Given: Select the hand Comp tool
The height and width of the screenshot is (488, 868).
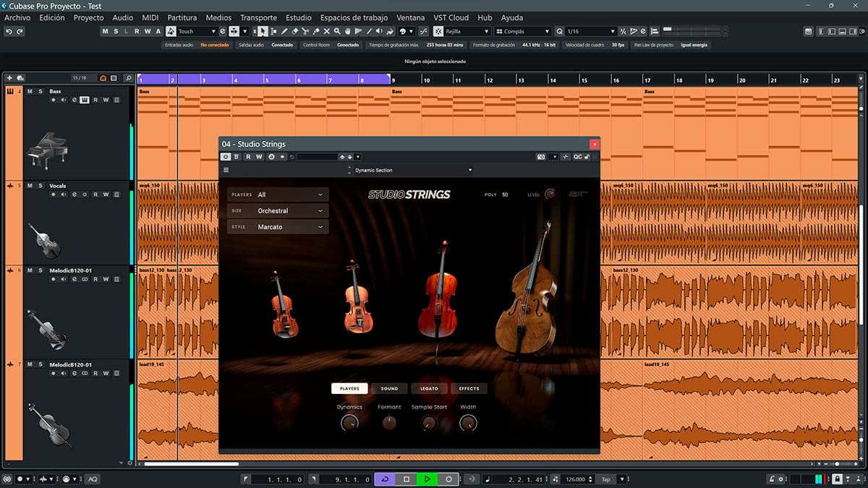Looking at the screenshot, I should pyautogui.click(x=348, y=31).
